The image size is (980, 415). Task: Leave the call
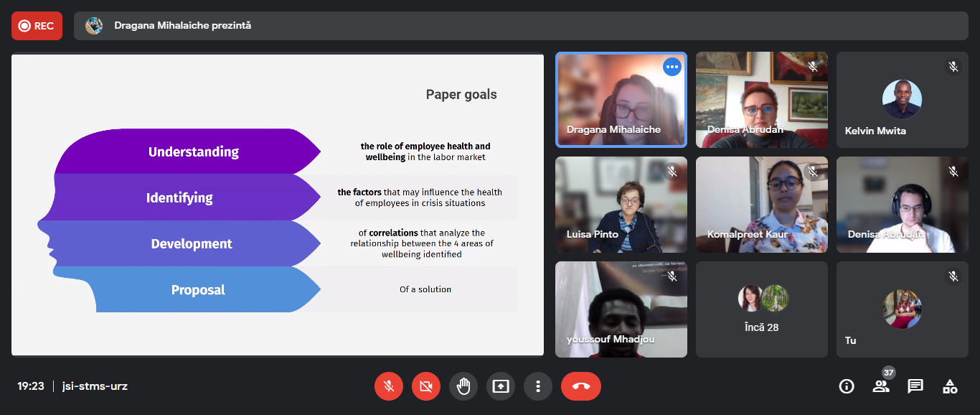(x=581, y=386)
